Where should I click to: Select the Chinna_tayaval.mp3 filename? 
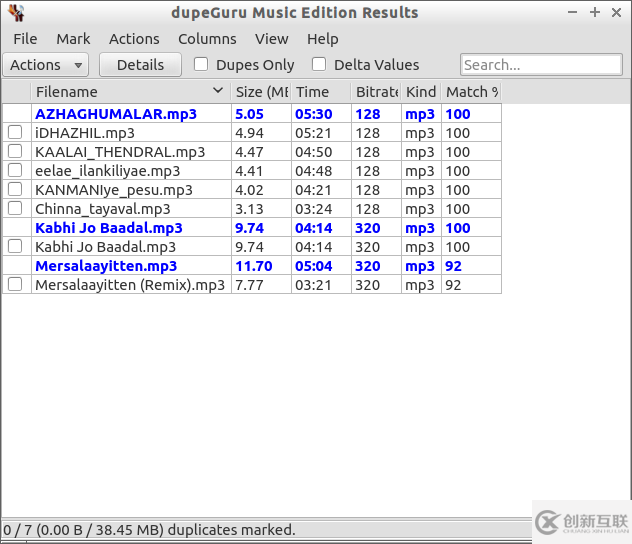click(x=103, y=209)
